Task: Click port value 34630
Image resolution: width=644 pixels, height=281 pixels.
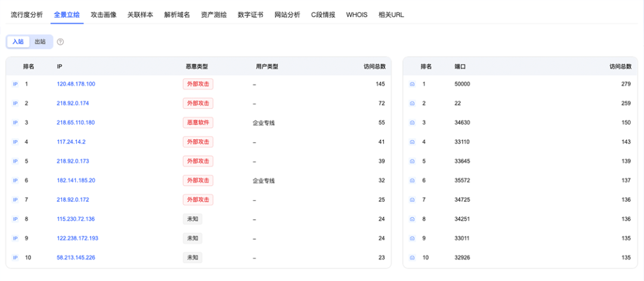Action: [463, 123]
